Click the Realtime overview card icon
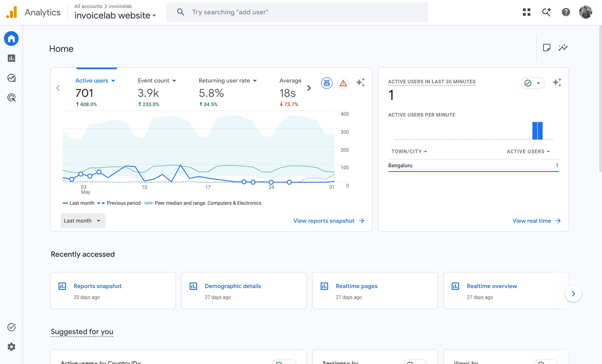 pos(455,286)
